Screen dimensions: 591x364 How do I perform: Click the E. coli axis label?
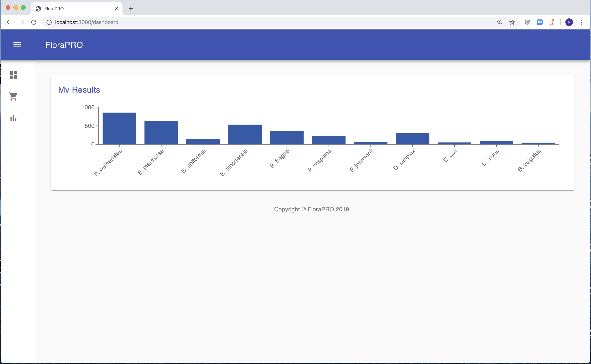click(450, 156)
